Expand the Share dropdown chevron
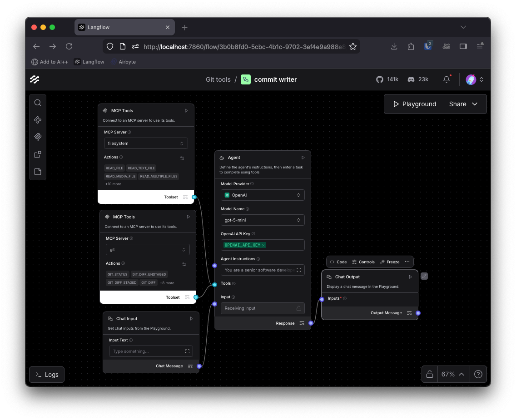516x420 pixels. click(x=475, y=104)
